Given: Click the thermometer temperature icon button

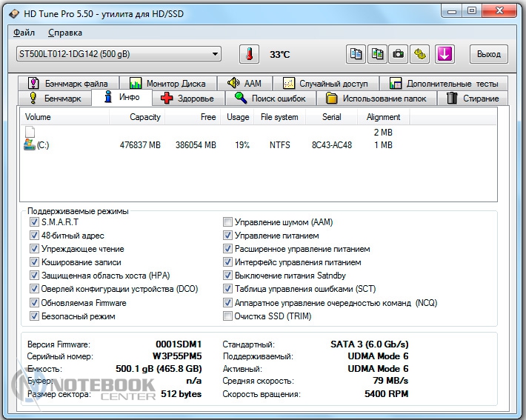Looking at the screenshot, I should [250, 54].
